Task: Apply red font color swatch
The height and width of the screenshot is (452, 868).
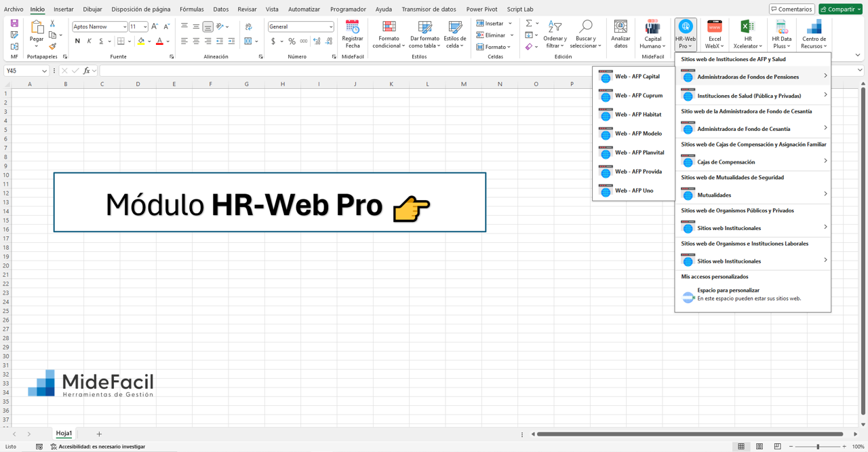Action: coord(159,41)
